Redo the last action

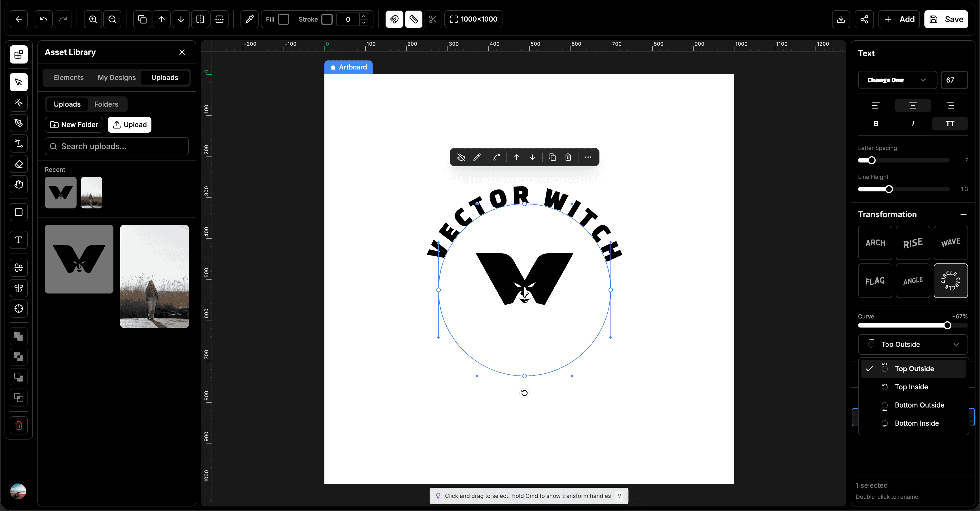pos(63,19)
